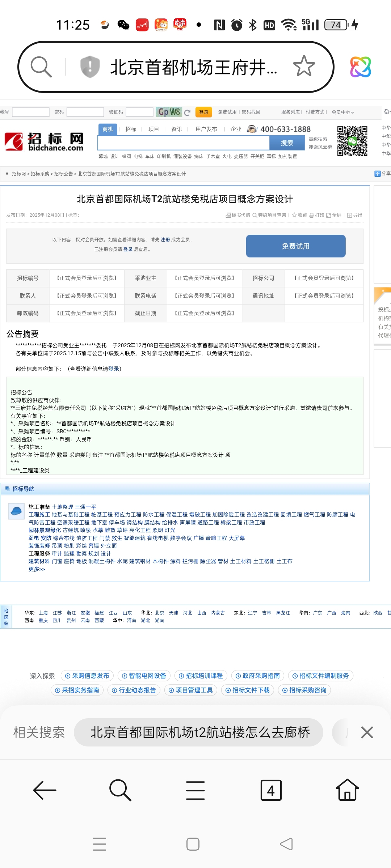Focus the 帐号 input field
This screenshot has width=391, height=868.
click(x=31, y=112)
